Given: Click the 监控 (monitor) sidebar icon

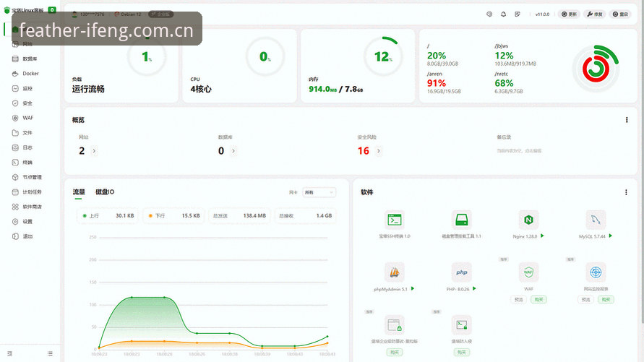Looking at the screenshot, I should coord(15,88).
